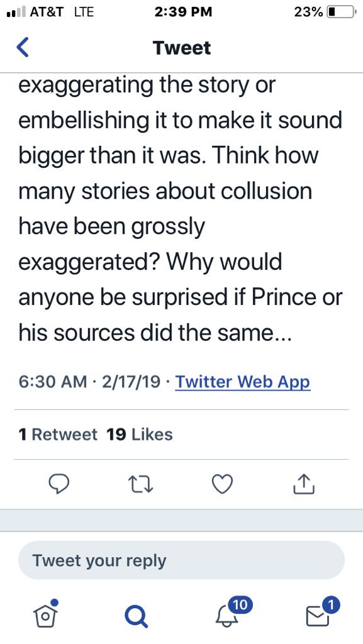Screen dimensions: 363x644
Task: Like the tweet with the heart icon
Action: click(x=222, y=484)
